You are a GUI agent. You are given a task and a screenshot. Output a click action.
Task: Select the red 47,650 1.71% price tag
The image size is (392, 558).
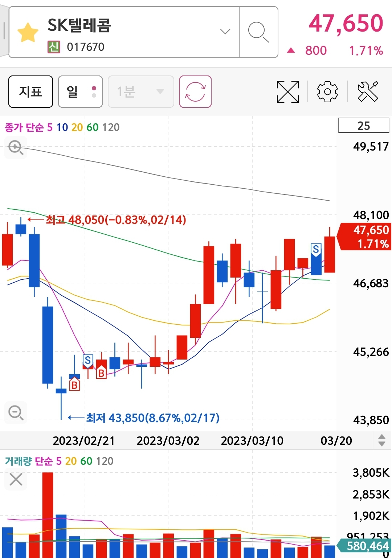(x=364, y=237)
